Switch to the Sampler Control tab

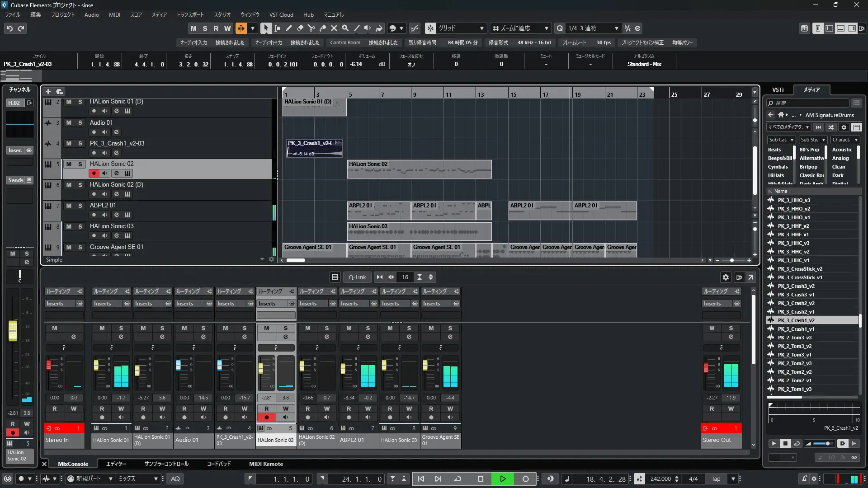pyautogui.click(x=166, y=464)
